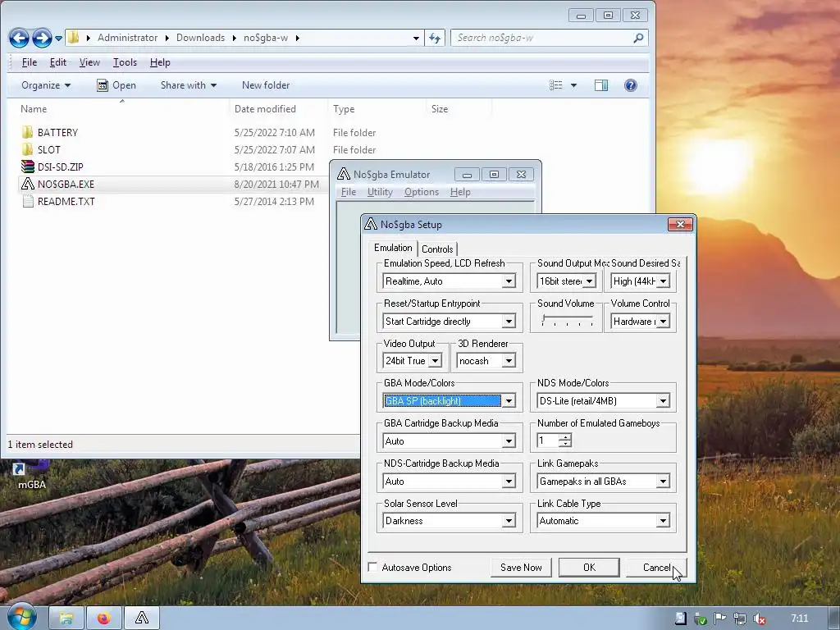Launch Firefox from the taskbar
This screenshot has width=840, height=630.
pos(104,619)
